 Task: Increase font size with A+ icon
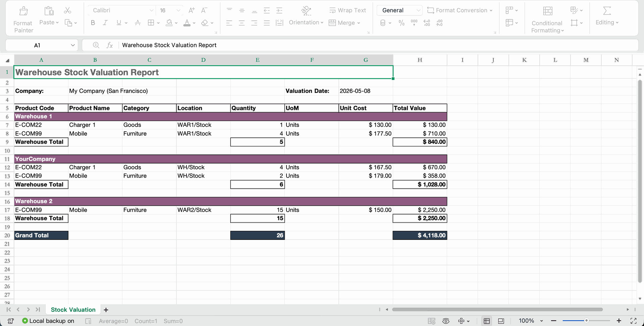pyautogui.click(x=192, y=10)
